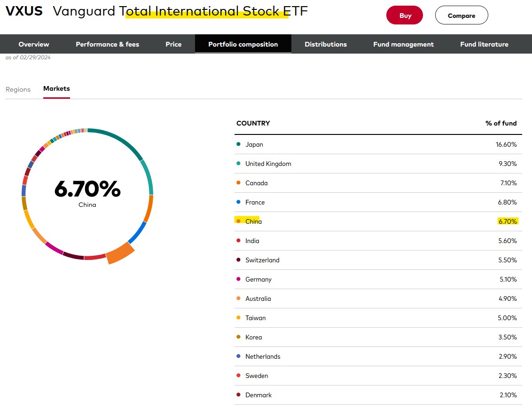Select the Portfolio composition tab
This screenshot has width=532, height=409.
[x=243, y=44]
